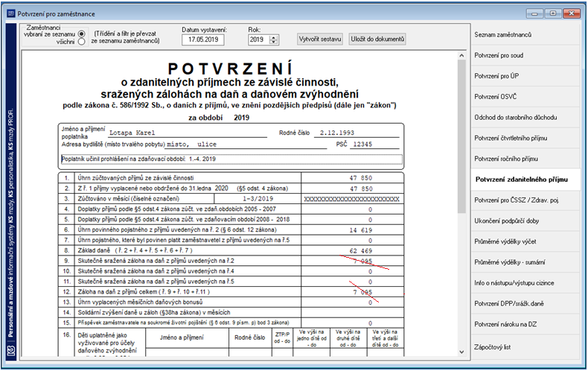Select the 'všichni' employees radio button

click(x=81, y=42)
